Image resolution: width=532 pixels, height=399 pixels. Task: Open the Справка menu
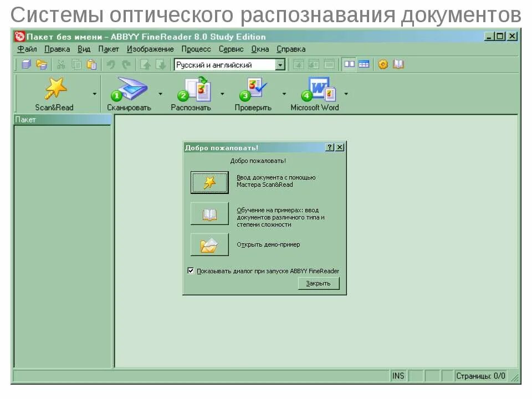[x=291, y=49]
